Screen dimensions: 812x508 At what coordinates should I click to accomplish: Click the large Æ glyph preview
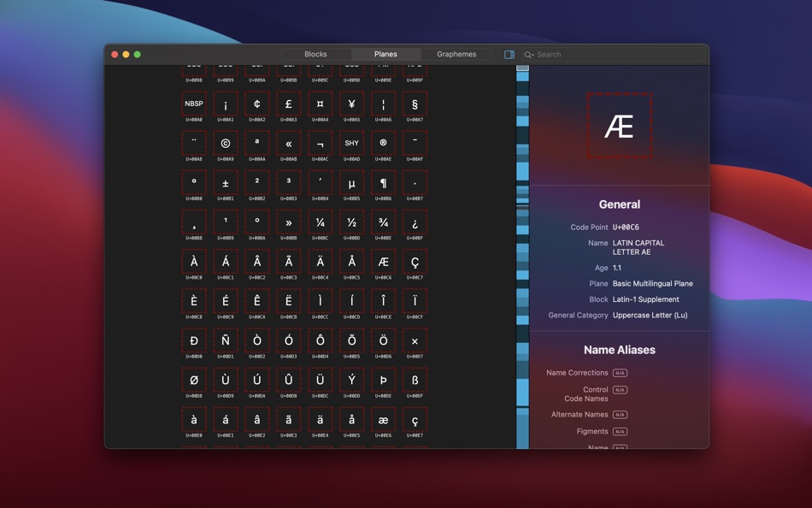click(620, 126)
